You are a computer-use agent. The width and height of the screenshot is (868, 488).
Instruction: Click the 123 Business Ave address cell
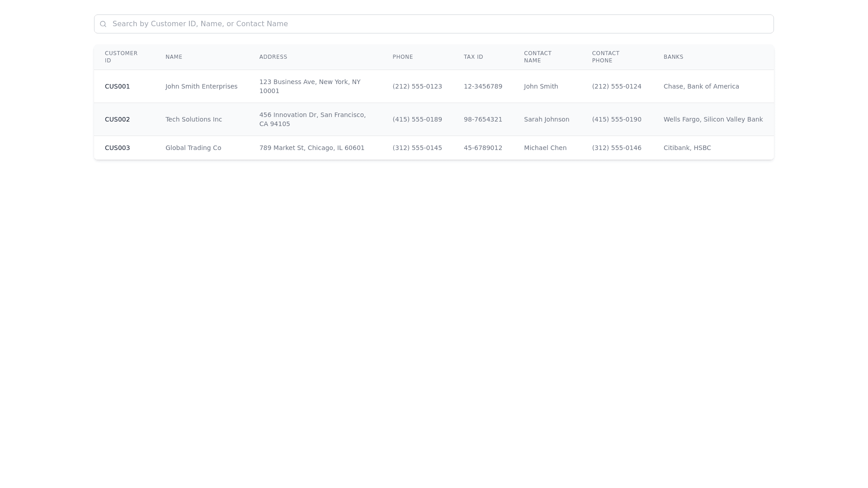tap(310, 86)
